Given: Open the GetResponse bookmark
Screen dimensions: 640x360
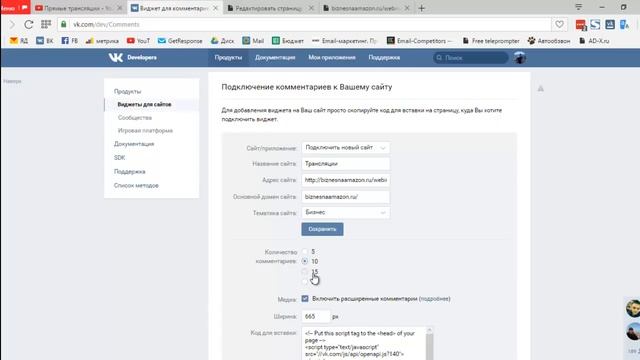Looking at the screenshot, I should pyautogui.click(x=180, y=41).
